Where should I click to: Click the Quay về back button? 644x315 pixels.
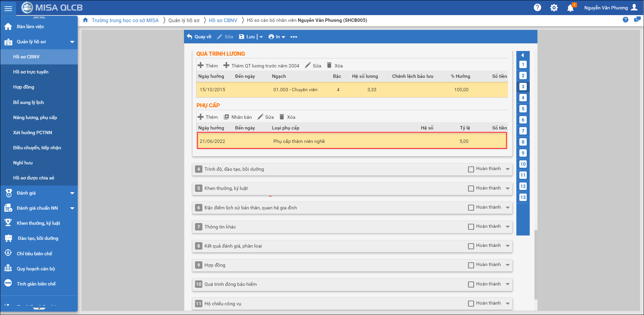(x=199, y=37)
